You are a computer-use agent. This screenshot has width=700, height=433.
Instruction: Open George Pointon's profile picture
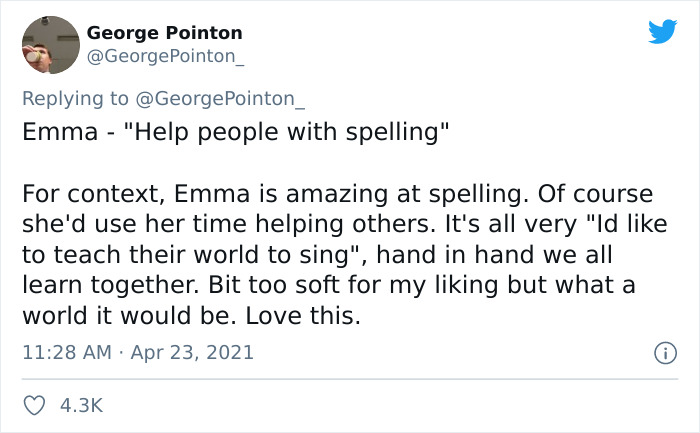point(49,45)
